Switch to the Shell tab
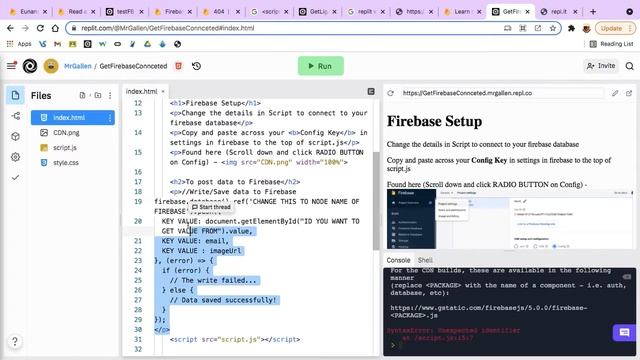640x360 pixels. [425, 260]
